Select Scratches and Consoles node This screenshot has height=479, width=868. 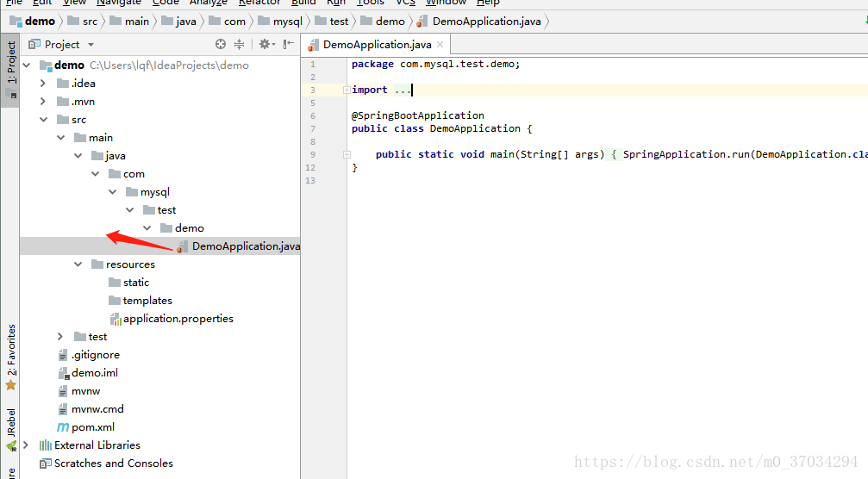(x=113, y=463)
